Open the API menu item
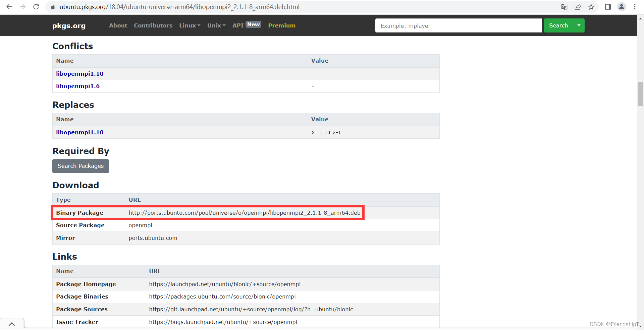644x330 pixels. 238,25
